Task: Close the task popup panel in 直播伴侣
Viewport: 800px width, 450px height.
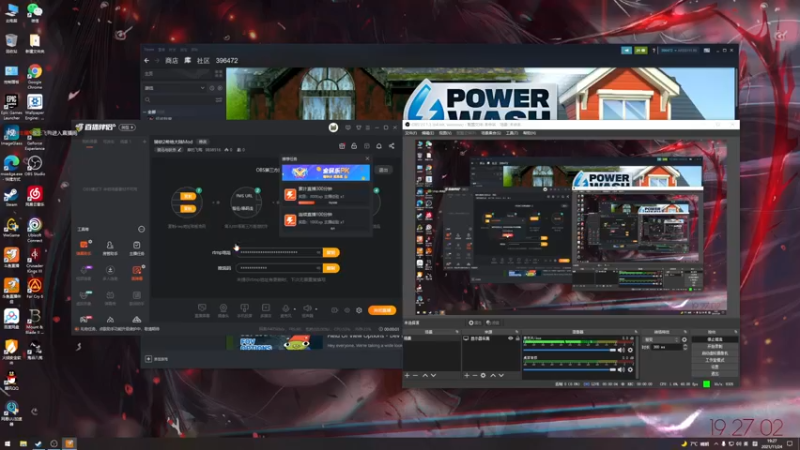Action: [367, 159]
